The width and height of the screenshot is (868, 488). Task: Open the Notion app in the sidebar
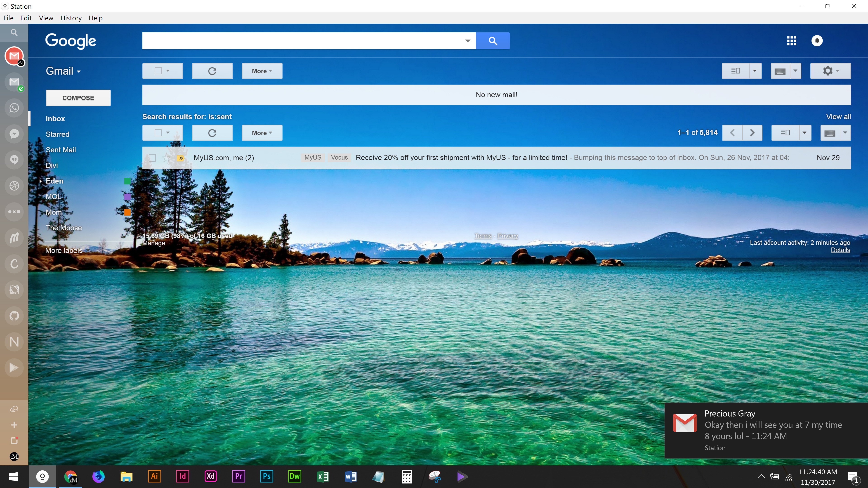tap(14, 342)
